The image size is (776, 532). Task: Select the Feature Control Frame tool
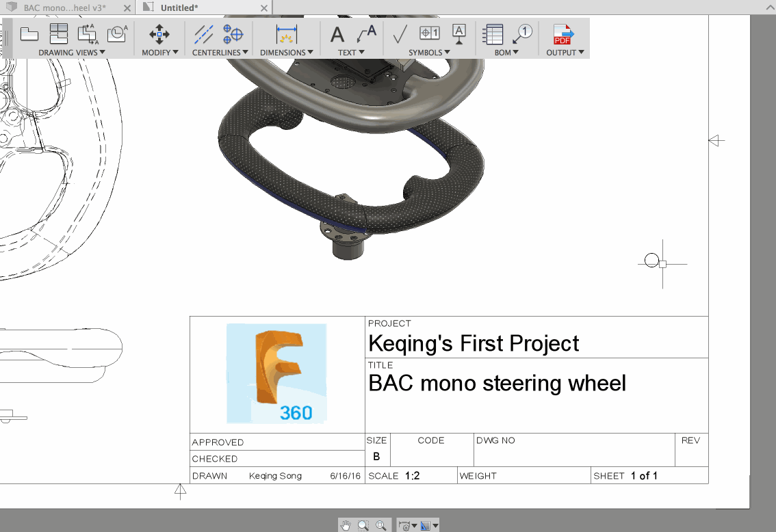coord(430,33)
